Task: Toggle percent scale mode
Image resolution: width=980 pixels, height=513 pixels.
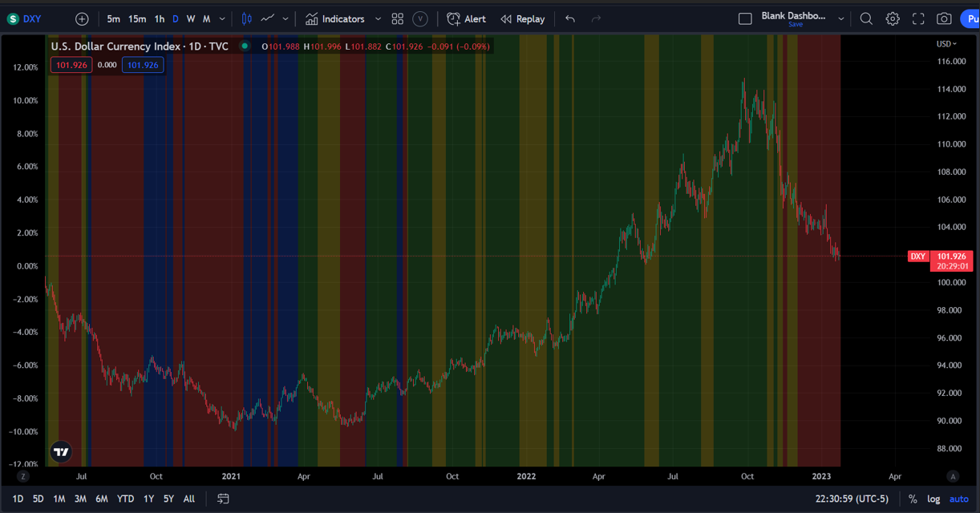Action: tap(913, 499)
